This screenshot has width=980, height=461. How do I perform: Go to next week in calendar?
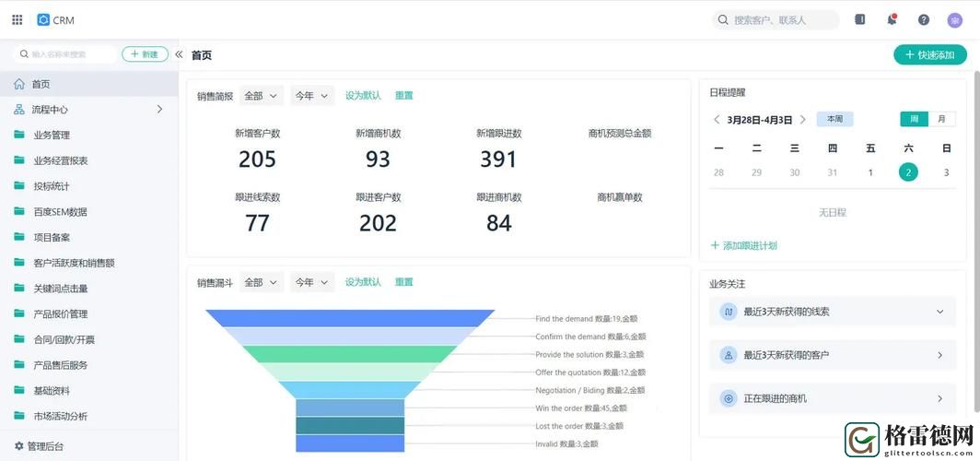pos(802,120)
